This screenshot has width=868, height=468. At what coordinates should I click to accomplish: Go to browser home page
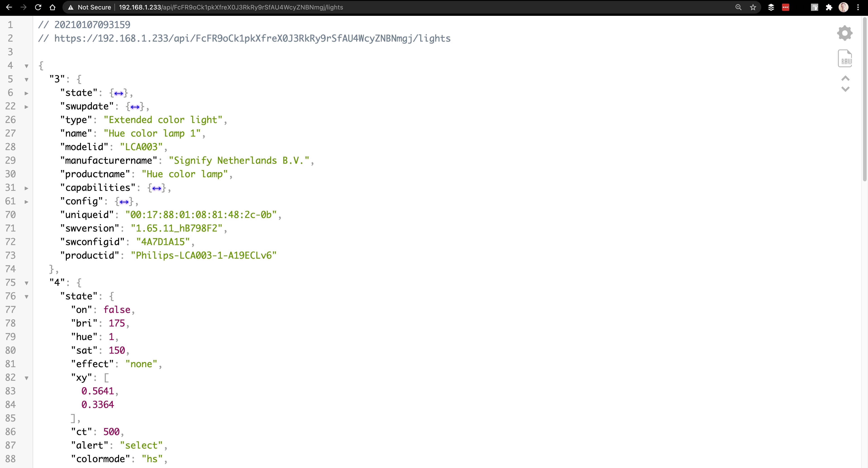[52, 7]
